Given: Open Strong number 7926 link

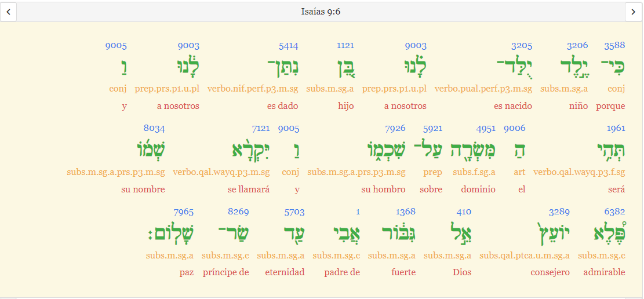Looking at the screenshot, I should click(395, 129).
